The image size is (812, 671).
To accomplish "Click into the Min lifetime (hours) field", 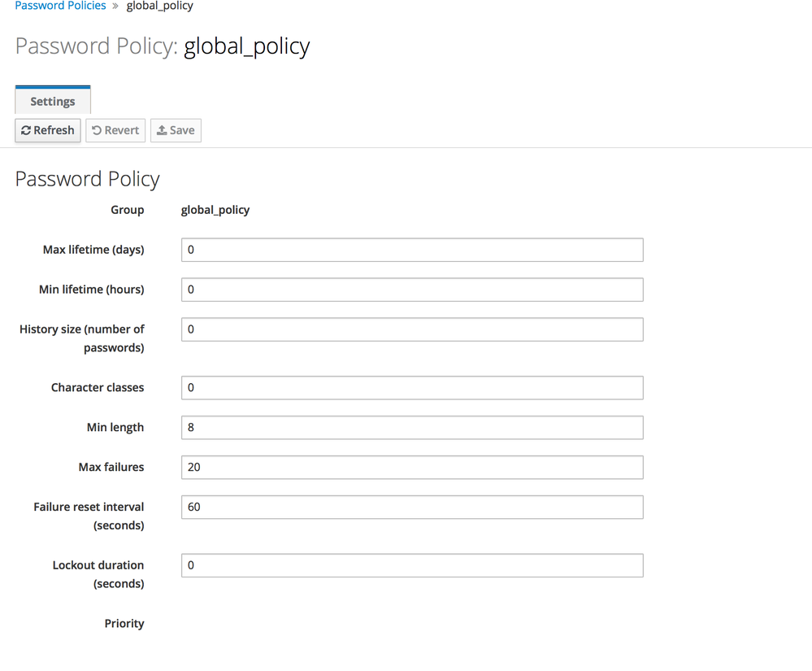I will [x=411, y=290].
